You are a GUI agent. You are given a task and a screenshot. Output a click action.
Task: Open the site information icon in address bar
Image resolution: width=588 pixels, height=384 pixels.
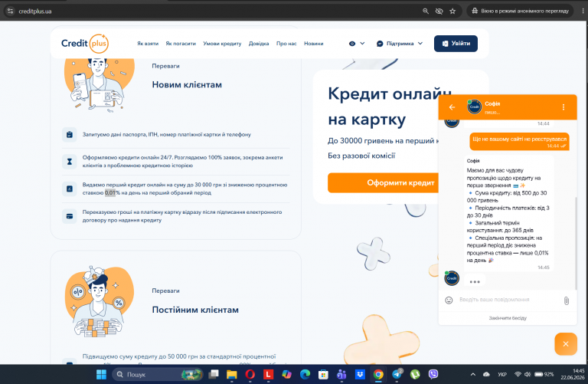11,11
